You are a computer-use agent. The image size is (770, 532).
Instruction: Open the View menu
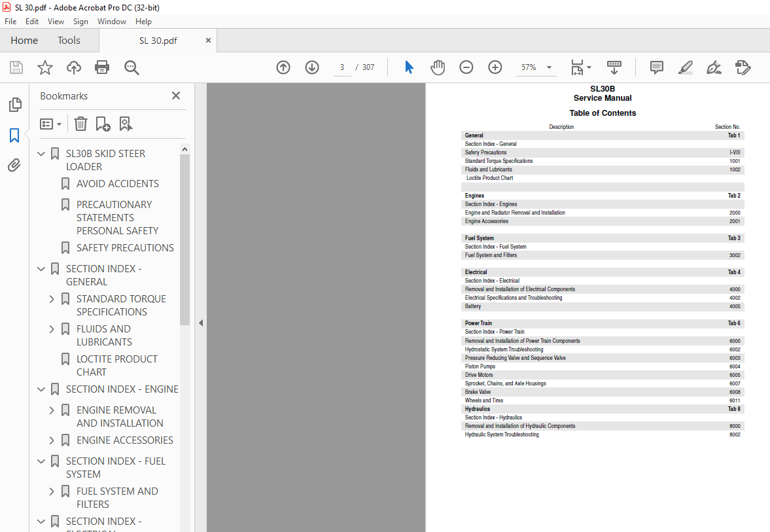pos(56,22)
